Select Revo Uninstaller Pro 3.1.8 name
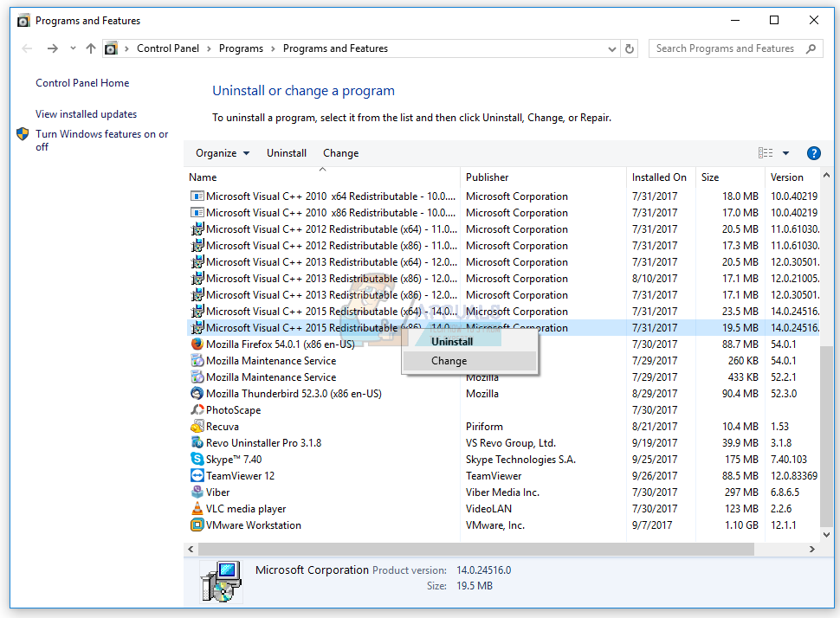The width and height of the screenshot is (840, 618). tap(263, 443)
